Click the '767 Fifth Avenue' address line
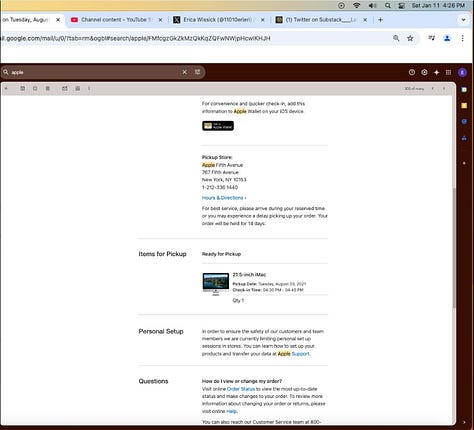This screenshot has width=474, height=430. (x=220, y=172)
